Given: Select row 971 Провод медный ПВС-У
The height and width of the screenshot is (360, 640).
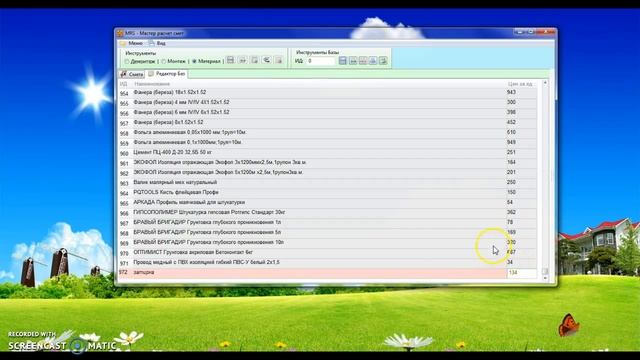Looking at the screenshot, I should (327, 262).
